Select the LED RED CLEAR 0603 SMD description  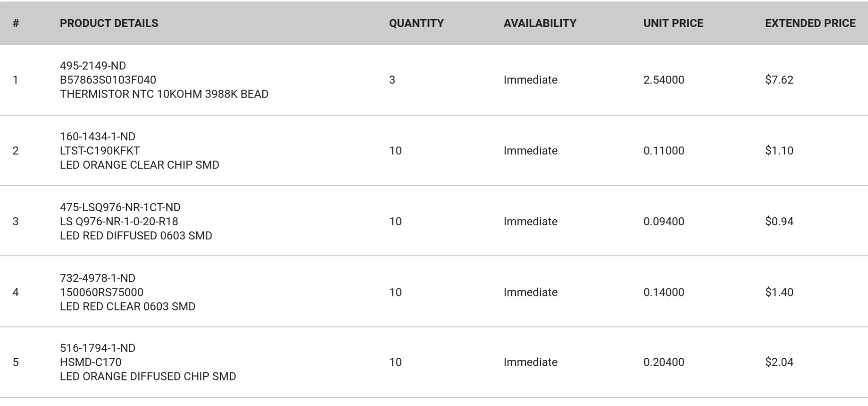coord(127,306)
